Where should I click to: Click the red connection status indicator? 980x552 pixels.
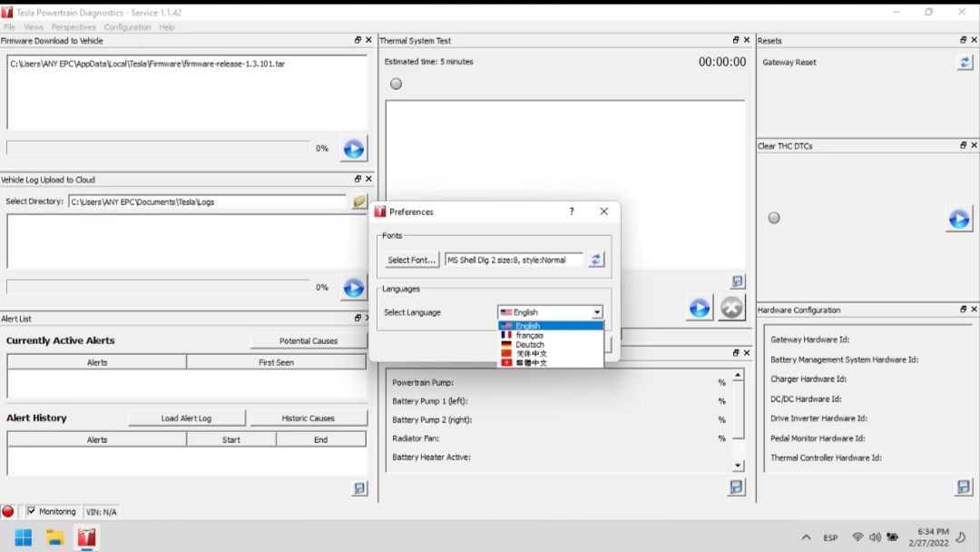8,511
